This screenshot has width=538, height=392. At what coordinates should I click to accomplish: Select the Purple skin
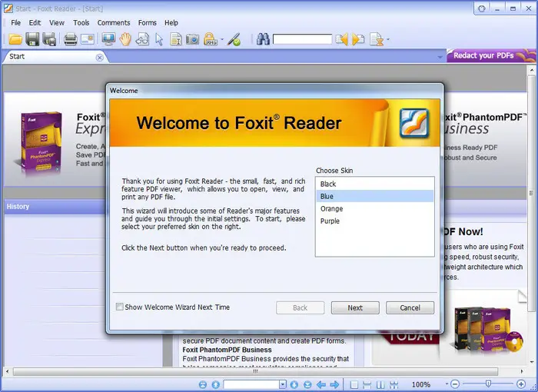point(375,221)
